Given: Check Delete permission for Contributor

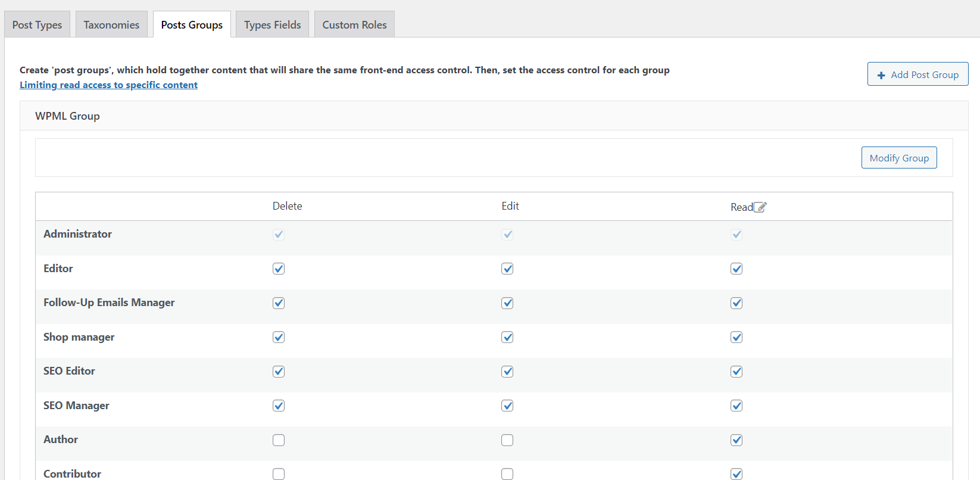Looking at the screenshot, I should tap(279, 474).
